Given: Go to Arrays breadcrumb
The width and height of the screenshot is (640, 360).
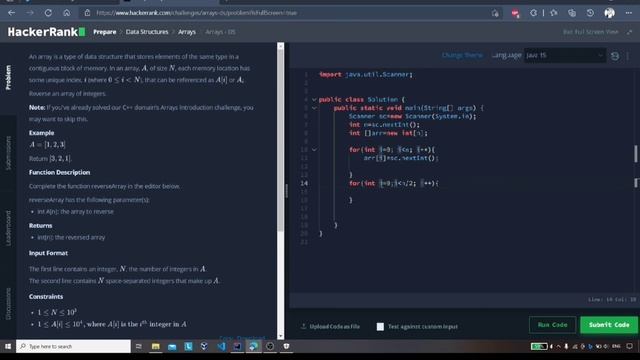Looking at the screenshot, I should 187,32.
